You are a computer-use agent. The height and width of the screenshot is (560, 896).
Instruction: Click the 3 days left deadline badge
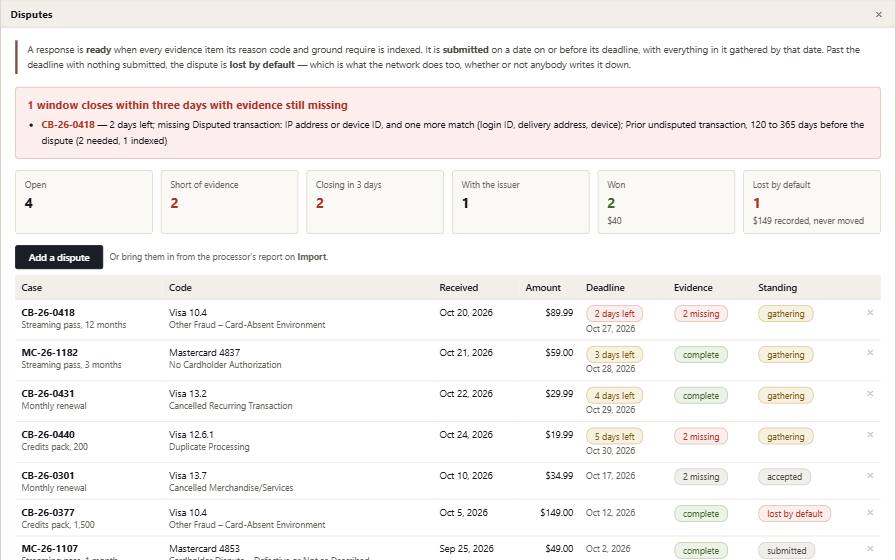point(614,354)
